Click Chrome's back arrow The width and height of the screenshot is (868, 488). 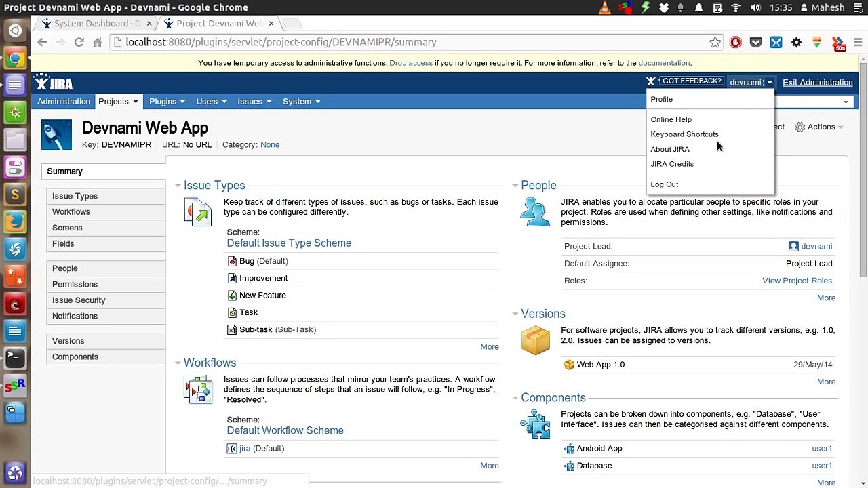click(x=42, y=42)
